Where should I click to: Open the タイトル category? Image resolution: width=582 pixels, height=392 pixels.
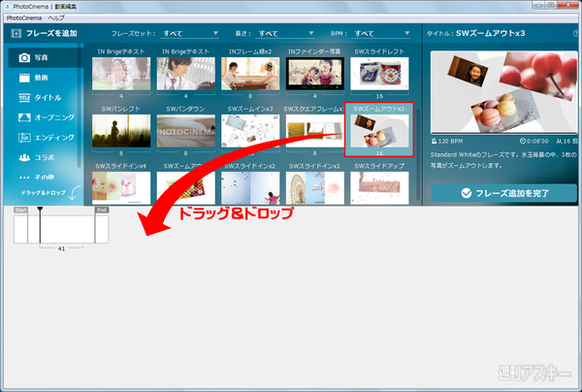click(x=44, y=98)
